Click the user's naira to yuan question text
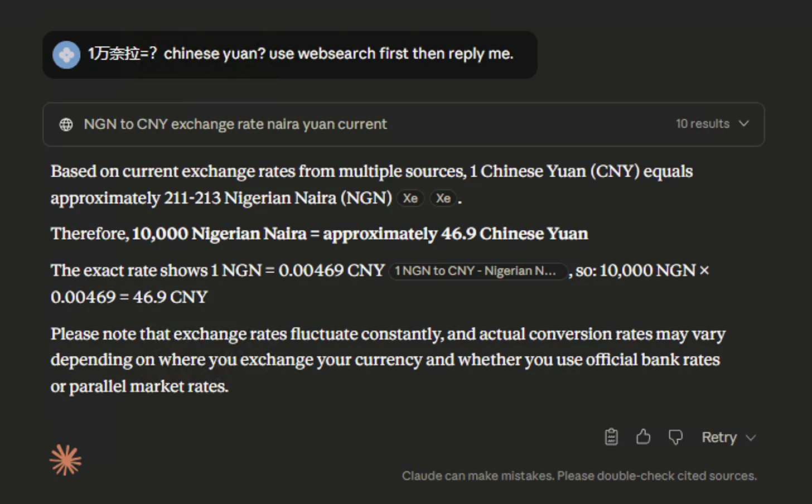The height and width of the screenshot is (504, 812). 300,54
